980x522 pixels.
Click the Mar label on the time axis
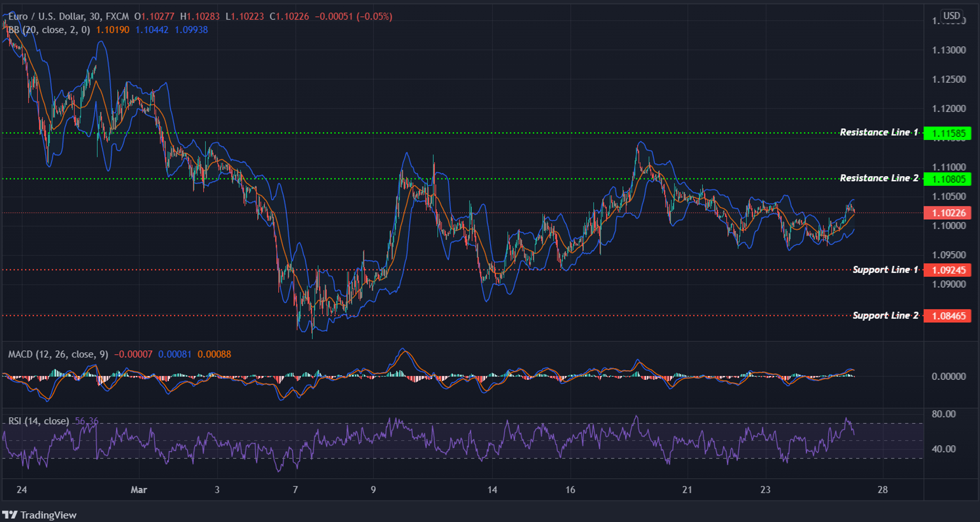tap(138, 490)
